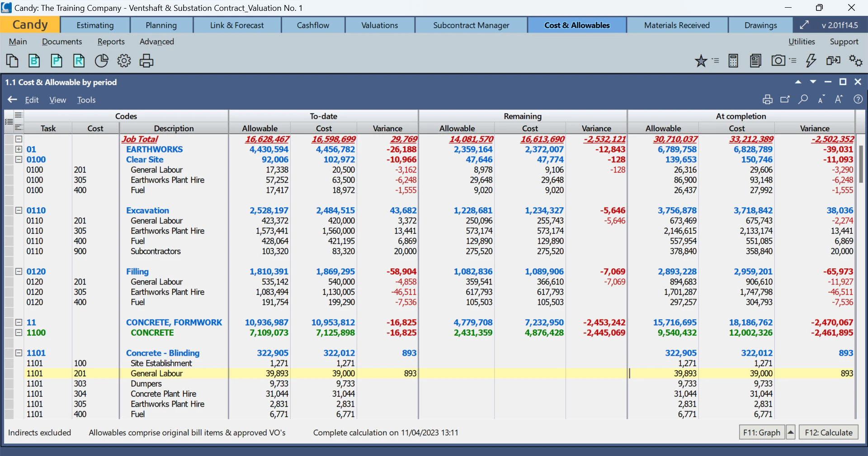Expand the 01 EARTHWORKS group
This screenshot has height=456, width=868.
[19, 149]
